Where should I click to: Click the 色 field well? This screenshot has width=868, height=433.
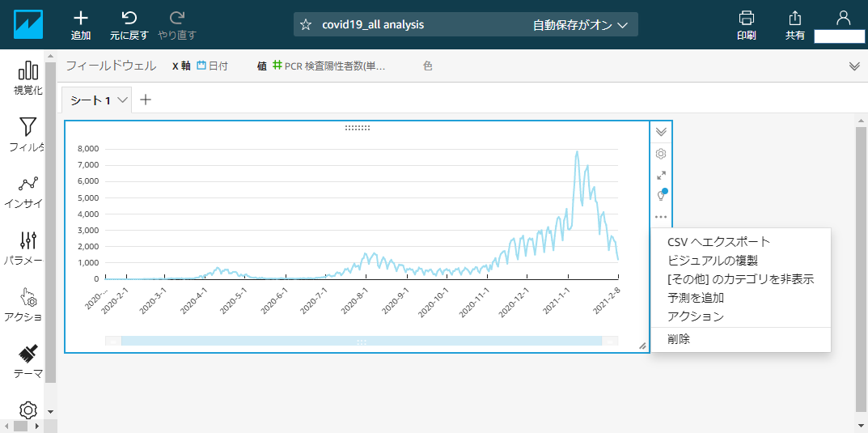click(x=427, y=66)
